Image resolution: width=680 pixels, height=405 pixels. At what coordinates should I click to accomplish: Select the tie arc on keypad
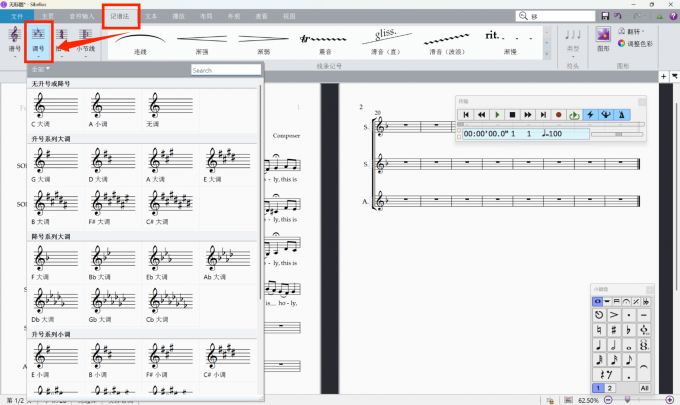click(x=644, y=367)
